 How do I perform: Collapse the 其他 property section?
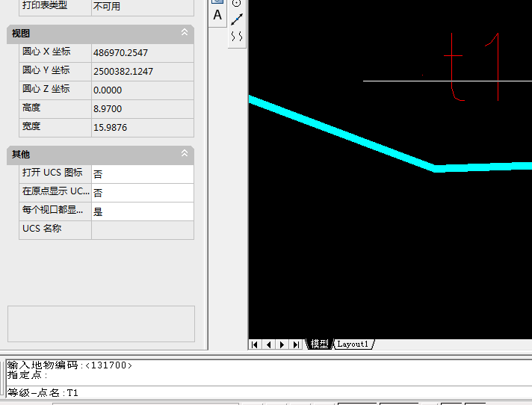185,154
